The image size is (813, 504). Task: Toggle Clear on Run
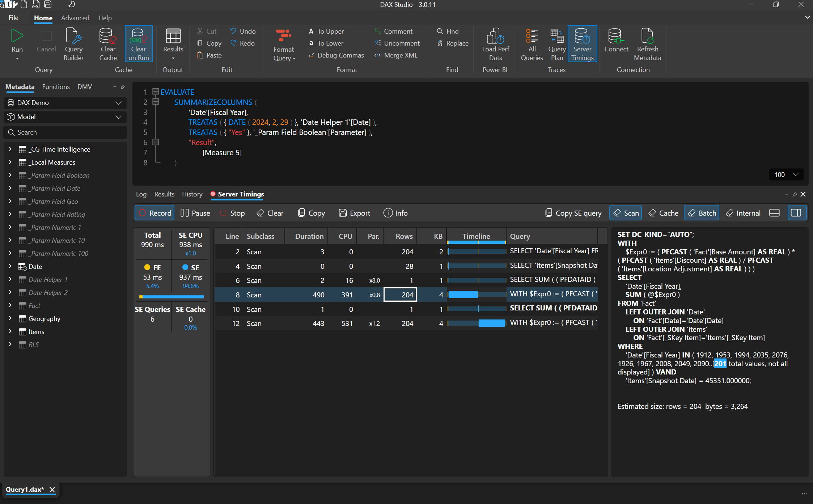point(139,44)
